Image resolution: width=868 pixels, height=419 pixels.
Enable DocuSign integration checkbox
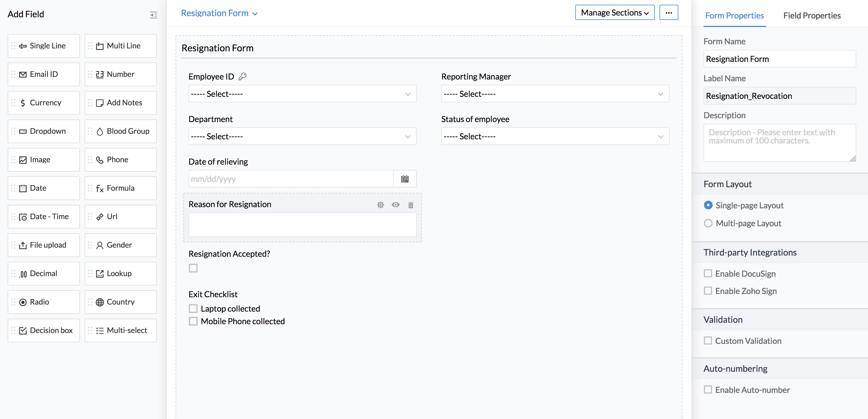coord(708,273)
